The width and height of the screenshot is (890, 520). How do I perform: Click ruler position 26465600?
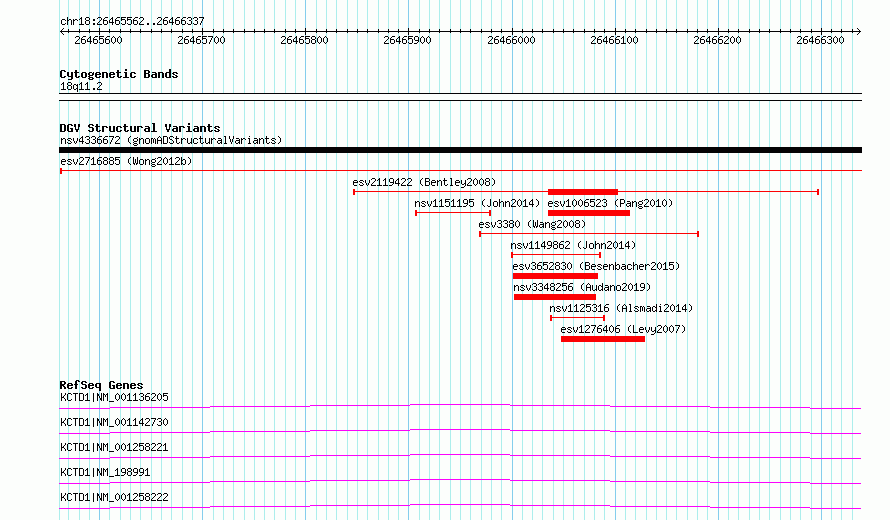[x=98, y=40]
